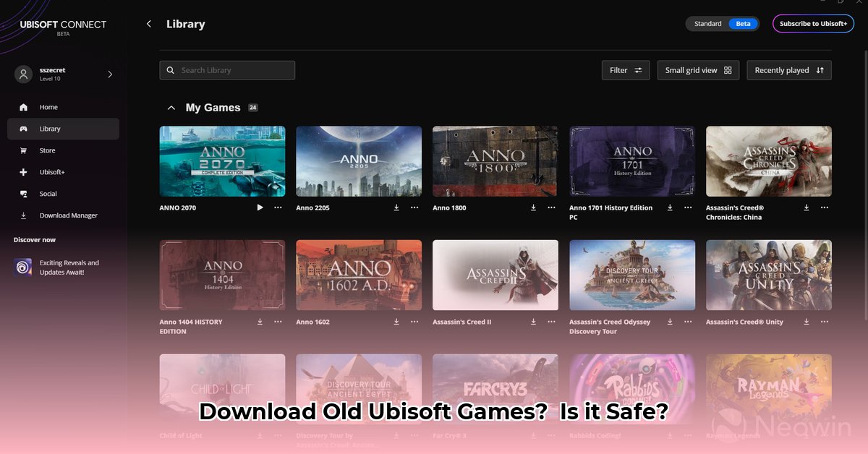Expand the sszecret profile panel chevron

(109, 74)
